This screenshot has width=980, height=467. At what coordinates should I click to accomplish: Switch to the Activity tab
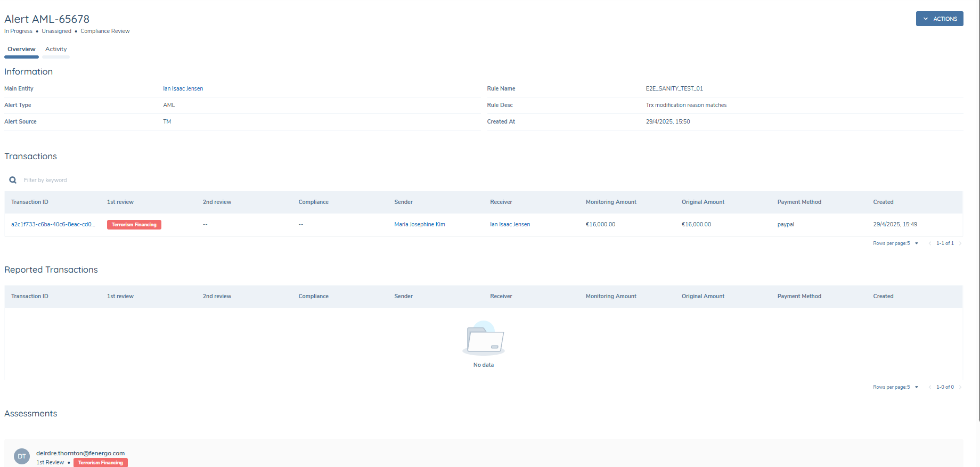[56, 49]
